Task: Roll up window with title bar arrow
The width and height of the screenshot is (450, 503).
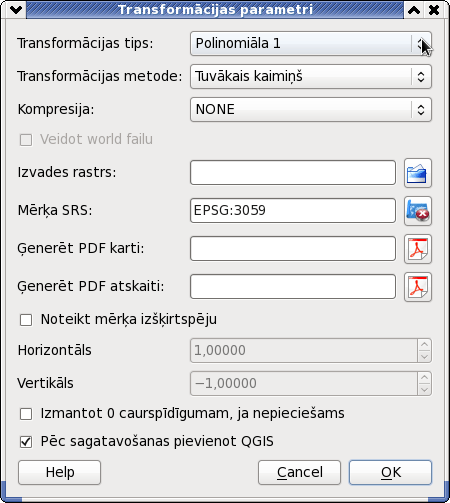Action: tap(414, 10)
